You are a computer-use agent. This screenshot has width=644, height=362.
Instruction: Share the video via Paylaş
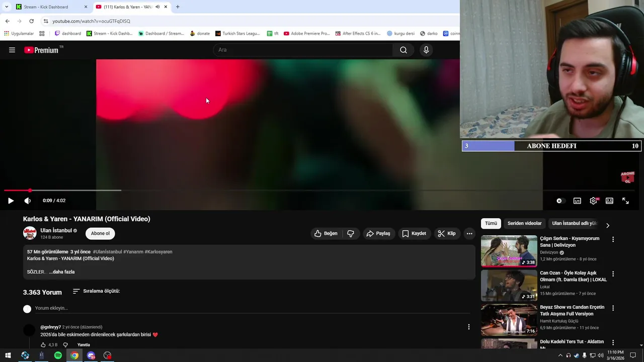pyautogui.click(x=378, y=233)
